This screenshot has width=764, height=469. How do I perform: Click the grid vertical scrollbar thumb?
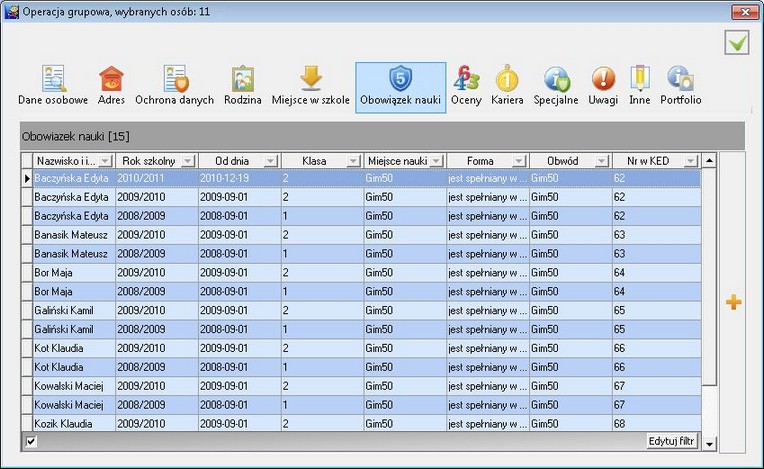(709, 277)
